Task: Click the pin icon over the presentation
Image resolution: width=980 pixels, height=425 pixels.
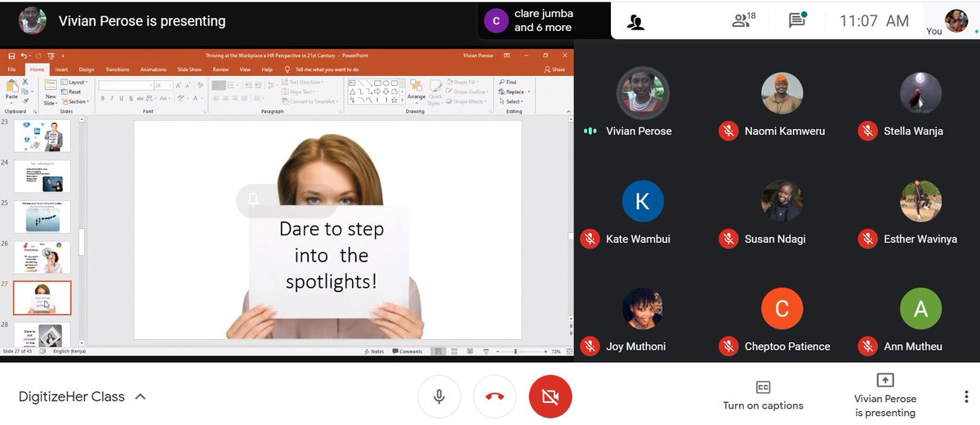Action: 253,199
